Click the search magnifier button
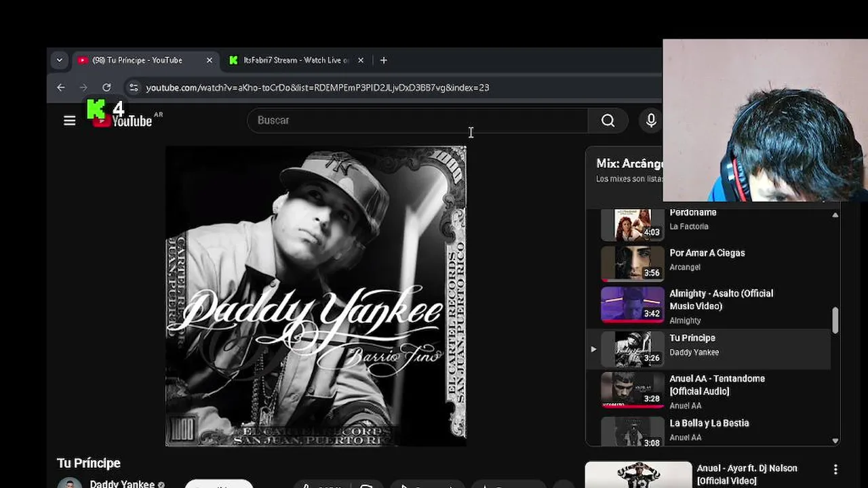Screen dimensions: 868x488 pos(608,121)
